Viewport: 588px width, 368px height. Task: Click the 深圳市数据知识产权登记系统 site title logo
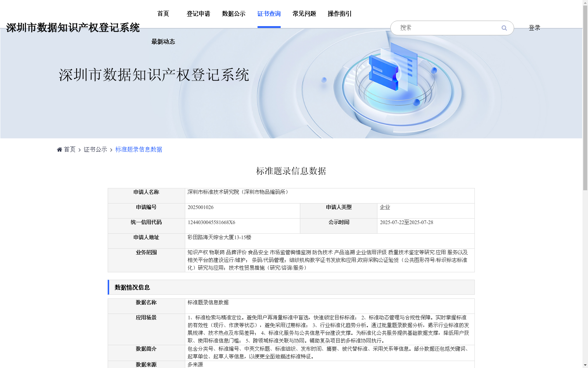73,28
